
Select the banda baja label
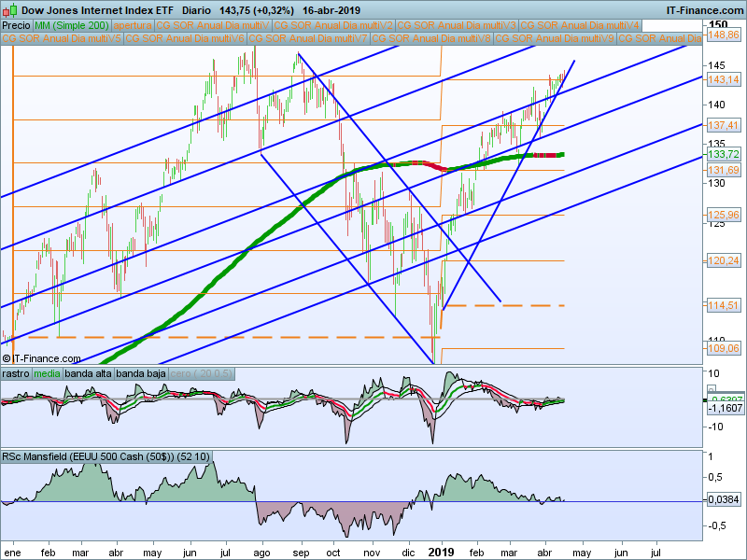(141, 373)
